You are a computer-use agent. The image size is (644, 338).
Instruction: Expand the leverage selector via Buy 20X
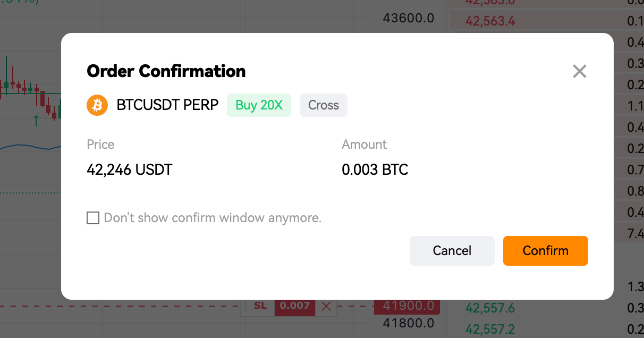pyautogui.click(x=259, y=105)
